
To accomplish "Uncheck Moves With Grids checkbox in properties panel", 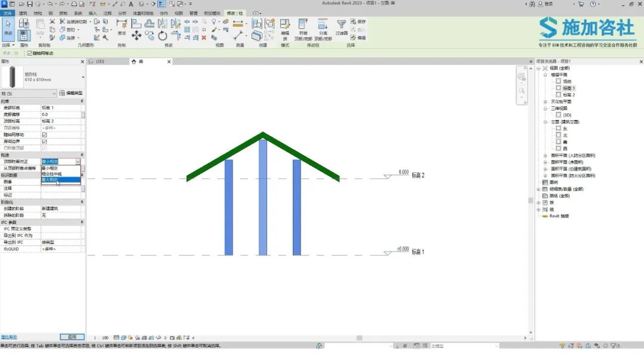I will [44, 135].
